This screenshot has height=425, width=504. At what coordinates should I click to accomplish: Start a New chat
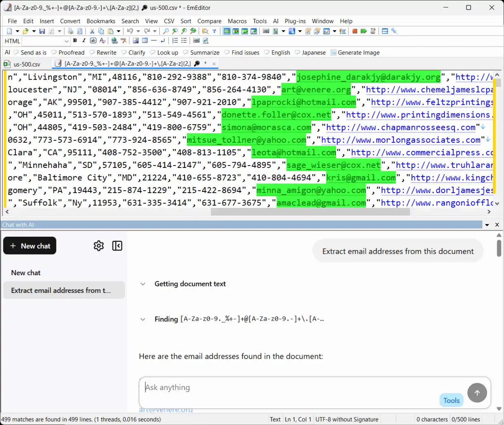point(30,246)
